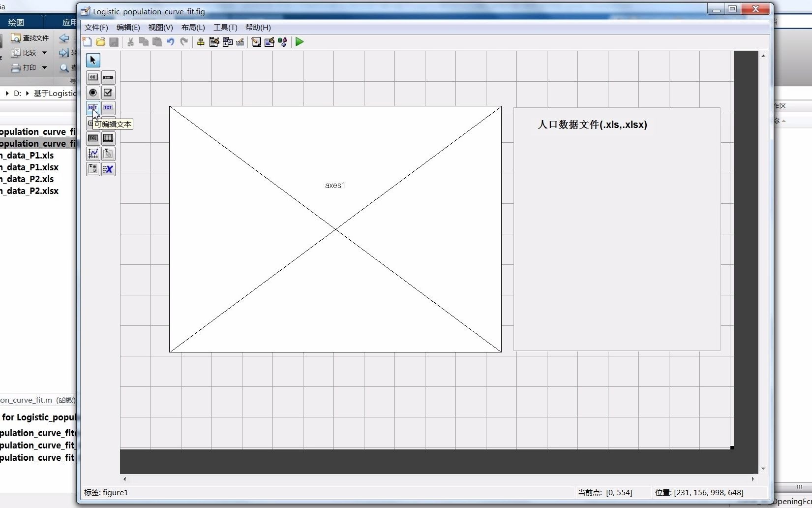Open the Menu Editor toolbar icon

214,42
